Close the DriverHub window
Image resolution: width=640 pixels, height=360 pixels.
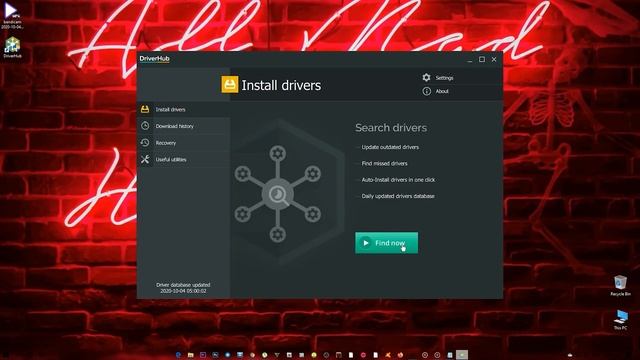494,60
